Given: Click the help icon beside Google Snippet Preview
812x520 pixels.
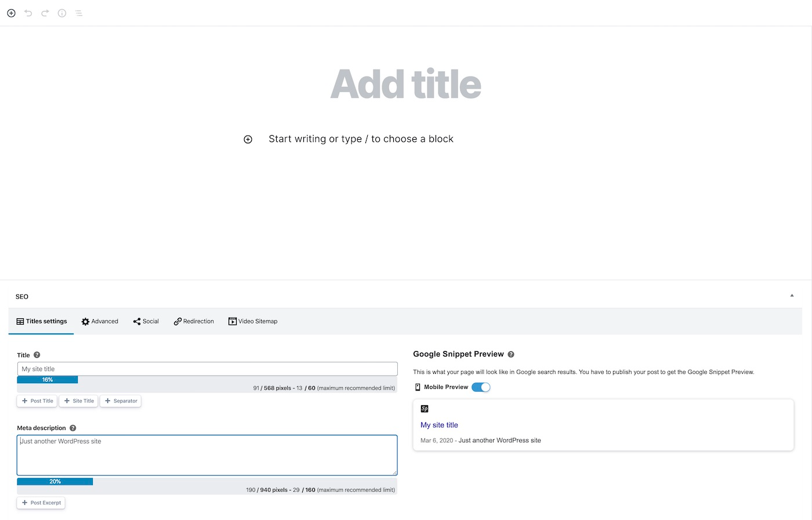Looking at the screenshot, I should (x=511, y=354).
